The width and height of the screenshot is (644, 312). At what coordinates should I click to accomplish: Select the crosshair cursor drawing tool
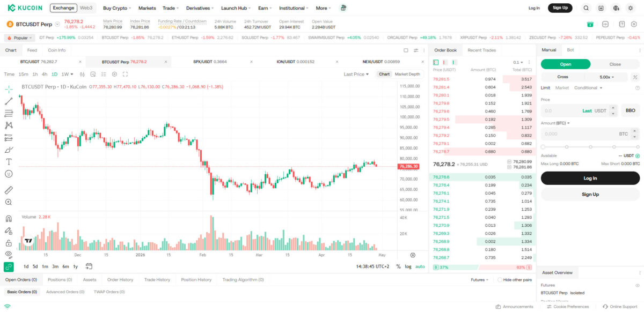click(x=9, y=89)
